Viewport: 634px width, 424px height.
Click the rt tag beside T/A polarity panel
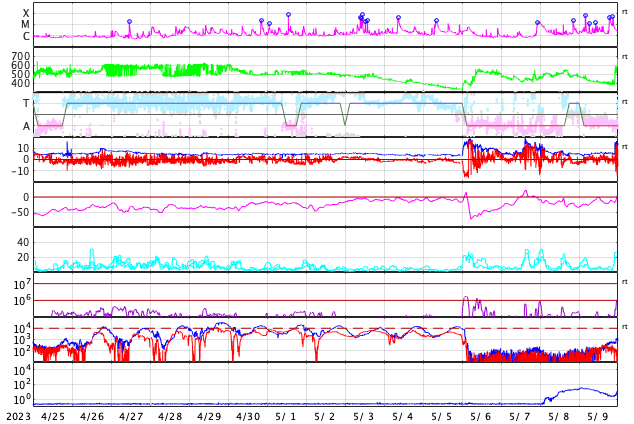coord(625,101)
